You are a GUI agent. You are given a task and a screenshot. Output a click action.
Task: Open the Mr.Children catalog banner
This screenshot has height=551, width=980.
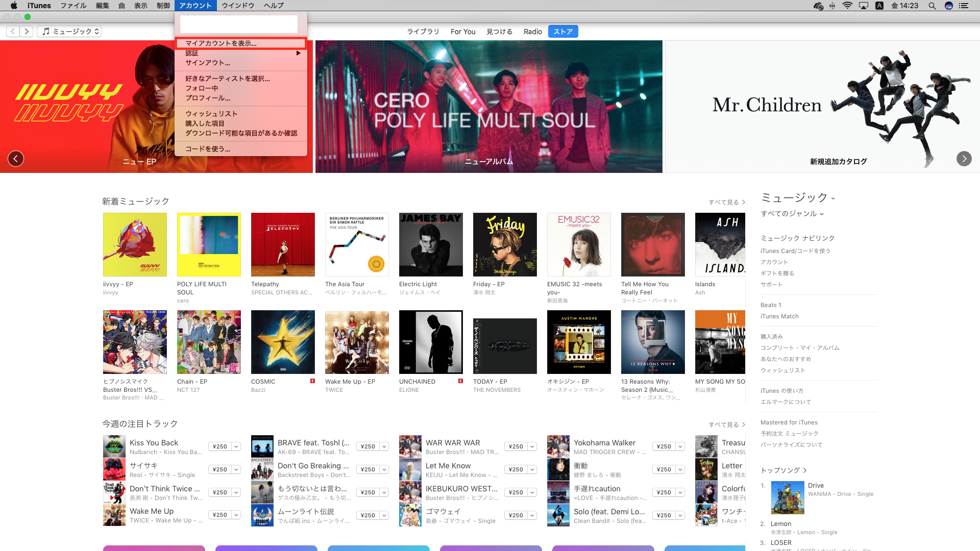click(822, 107)
